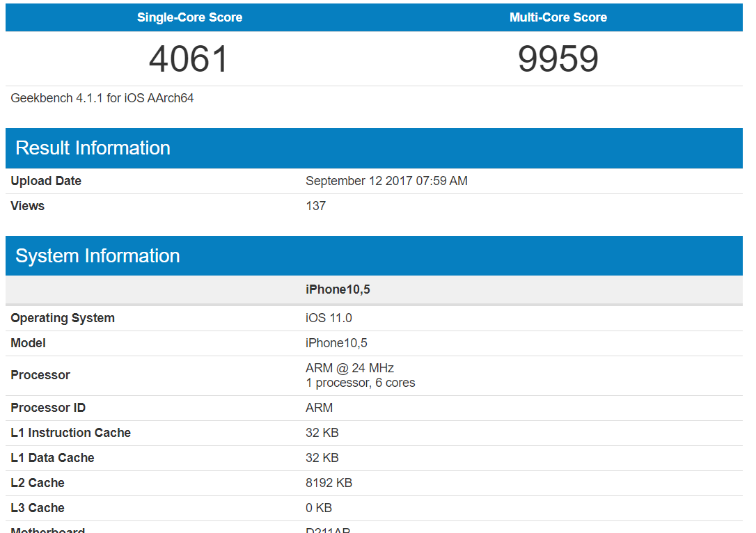
Task: Click the L1 Data Cache label
Action: tap(52, 458)
